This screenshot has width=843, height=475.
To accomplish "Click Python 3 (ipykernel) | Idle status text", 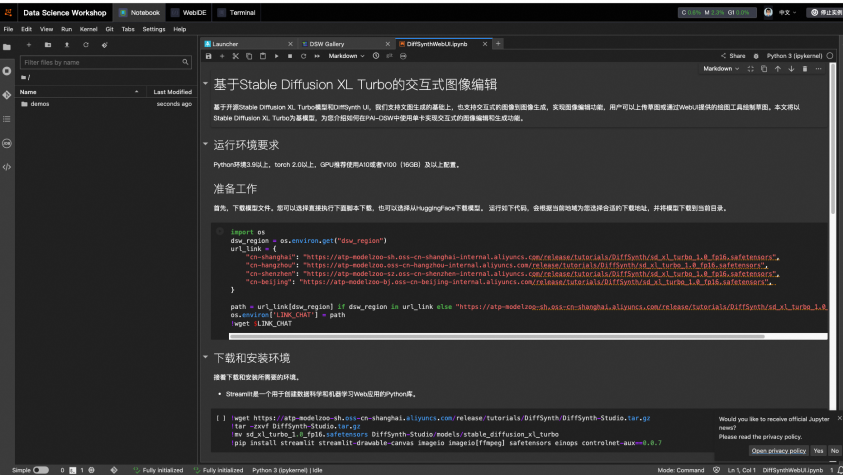I will pyautogui.click(x=287, y=470).
